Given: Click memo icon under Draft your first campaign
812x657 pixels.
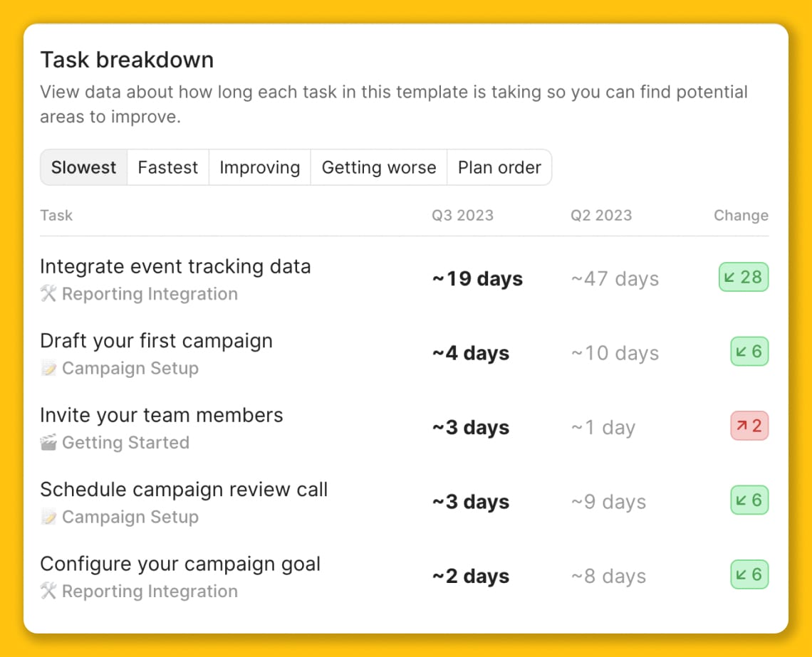Looking at the screenshot, I should pos(48,368).
